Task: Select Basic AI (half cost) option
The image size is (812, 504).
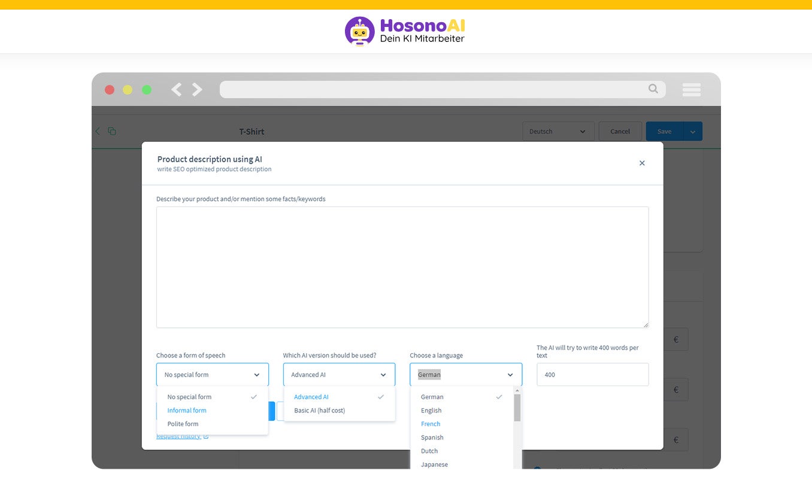Action: point(339,411)
